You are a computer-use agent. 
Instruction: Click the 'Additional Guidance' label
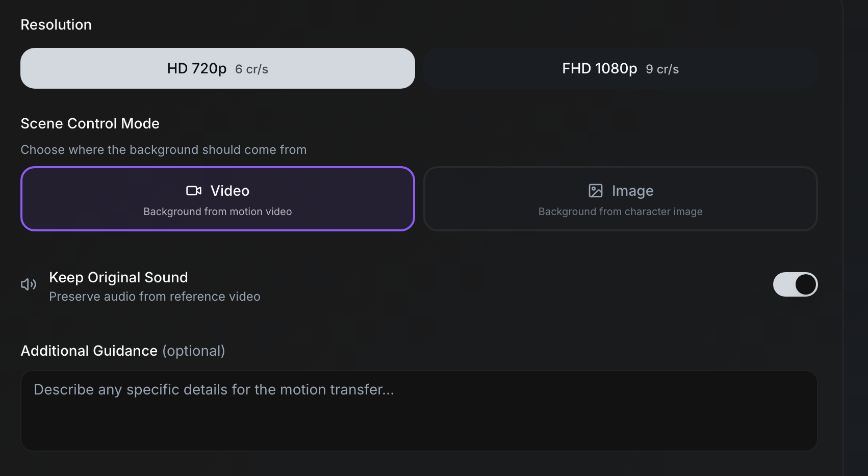[x=89, y=351]
